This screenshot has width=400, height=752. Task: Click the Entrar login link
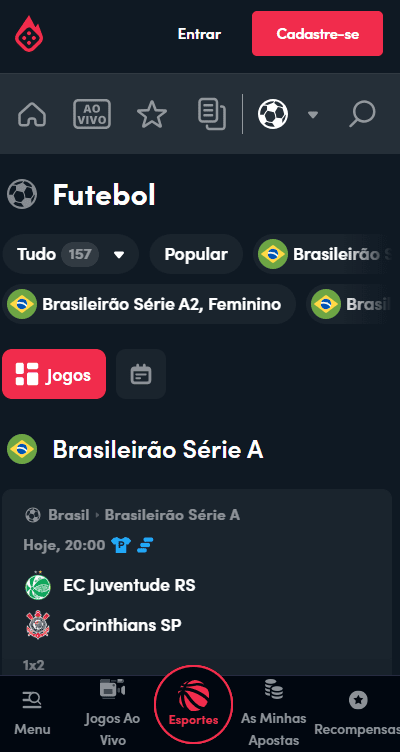[199, 34]
